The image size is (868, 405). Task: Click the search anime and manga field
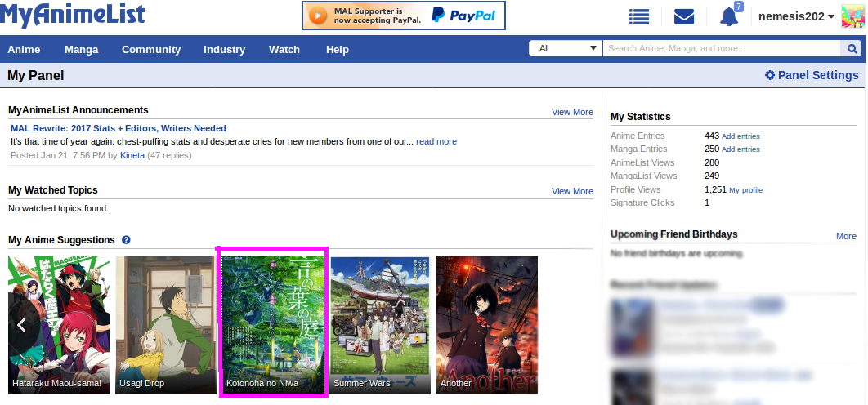723,49
